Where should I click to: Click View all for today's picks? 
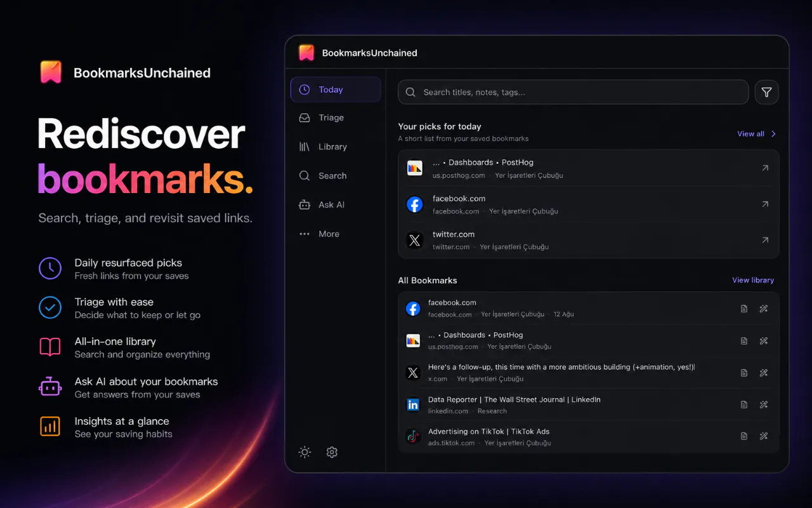[756, 134]
